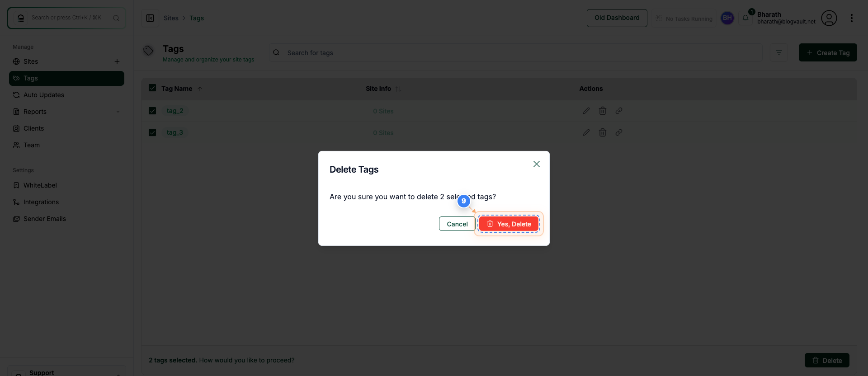Viewport: 868px width, 376px height.
Task: Click the global search field
Action: click(66, 18)
